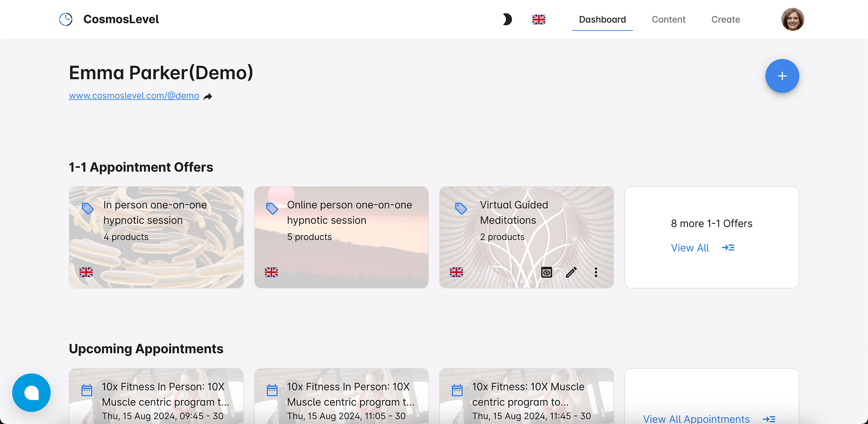
Task: Click the CosmosLevel logo icon
Action: click(x=66, y=19)
